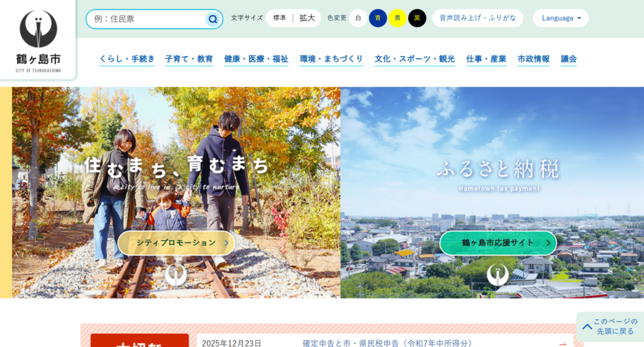This screenshot has width=644, height=347.
Task: Open the Language dropdown
Action: pos(560,18)
